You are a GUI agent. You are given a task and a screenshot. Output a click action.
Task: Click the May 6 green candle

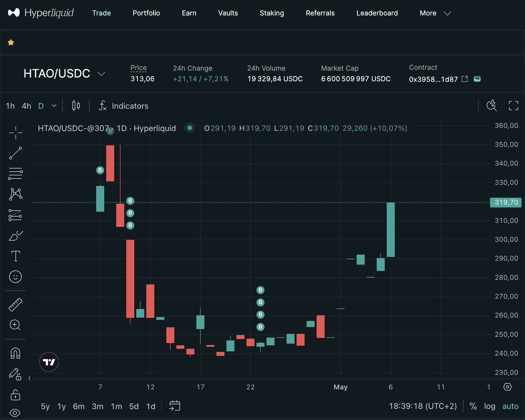[x=391, y=229]
